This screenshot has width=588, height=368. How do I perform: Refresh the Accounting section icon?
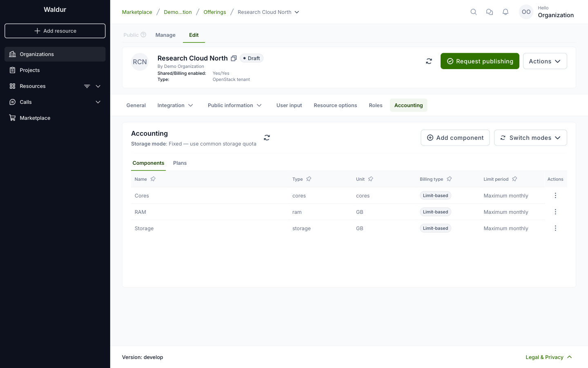click(x=267, y=138)
